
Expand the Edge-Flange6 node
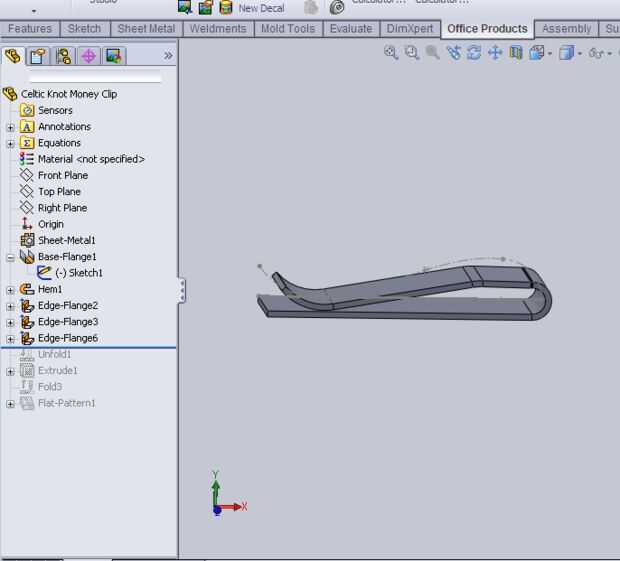pyautogui.click(x=11, y=339)
